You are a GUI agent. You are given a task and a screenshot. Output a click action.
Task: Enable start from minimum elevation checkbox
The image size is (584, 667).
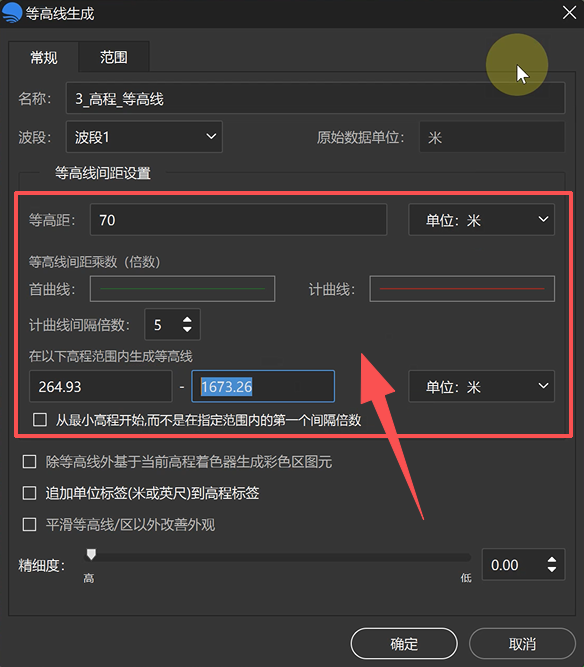(40, 420)
